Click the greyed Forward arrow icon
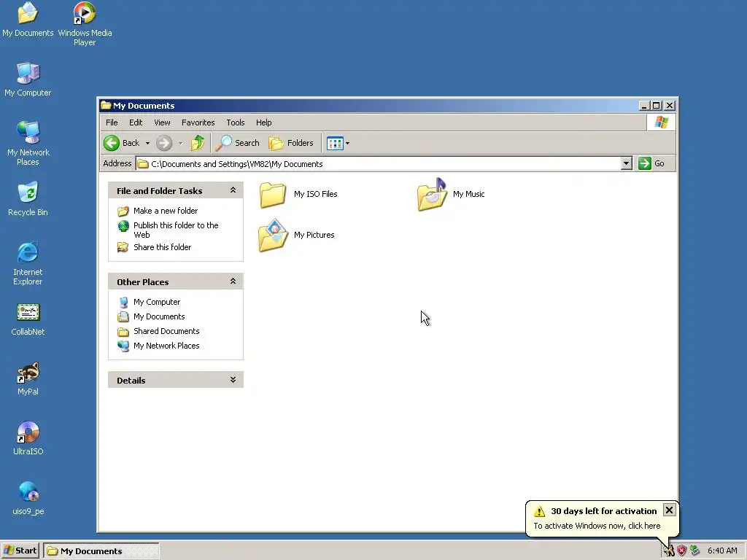Image resolution: width=747 pixels, height=560 pixels. point(164,143)
